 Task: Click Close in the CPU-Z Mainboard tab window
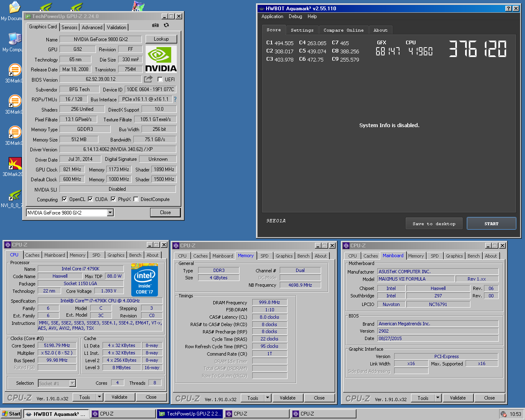pos(489,398)
